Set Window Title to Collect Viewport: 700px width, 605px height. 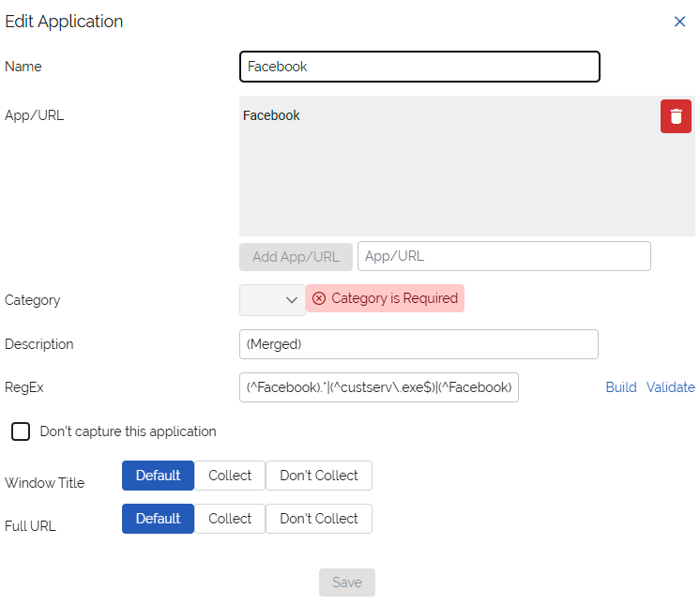click(230, 476)
